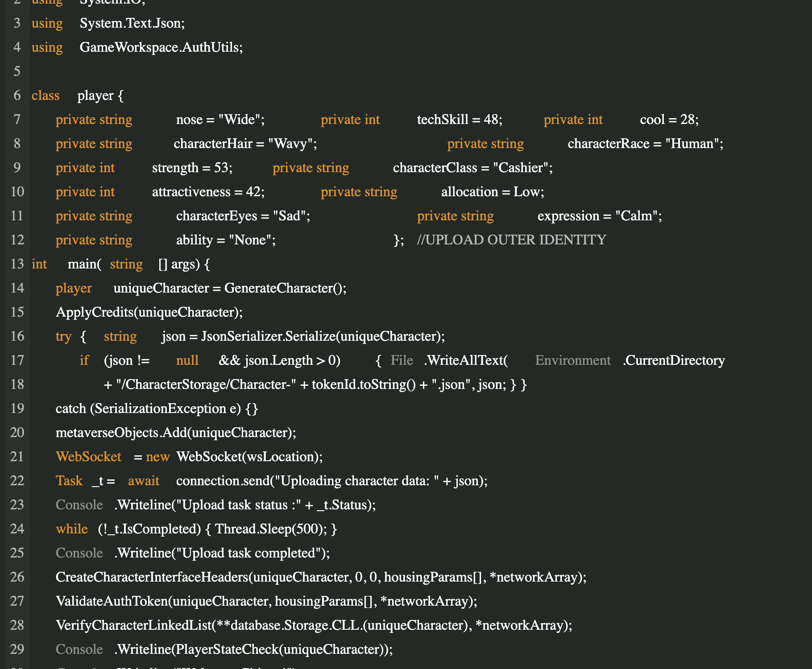Viewport: 812px width, 669px height.
Task: Click 'nose = "Wide";' on line 7
Action: pyautogui.click(x=220, y=119)
